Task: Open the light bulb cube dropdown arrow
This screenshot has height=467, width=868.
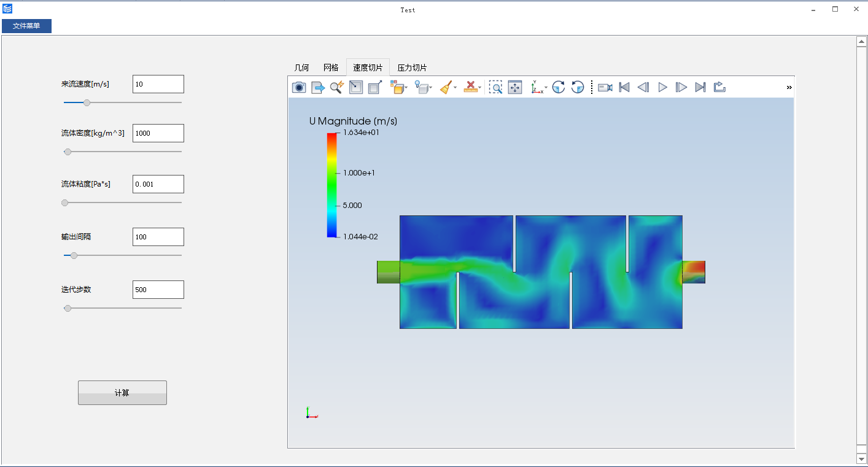Action: 431,88
